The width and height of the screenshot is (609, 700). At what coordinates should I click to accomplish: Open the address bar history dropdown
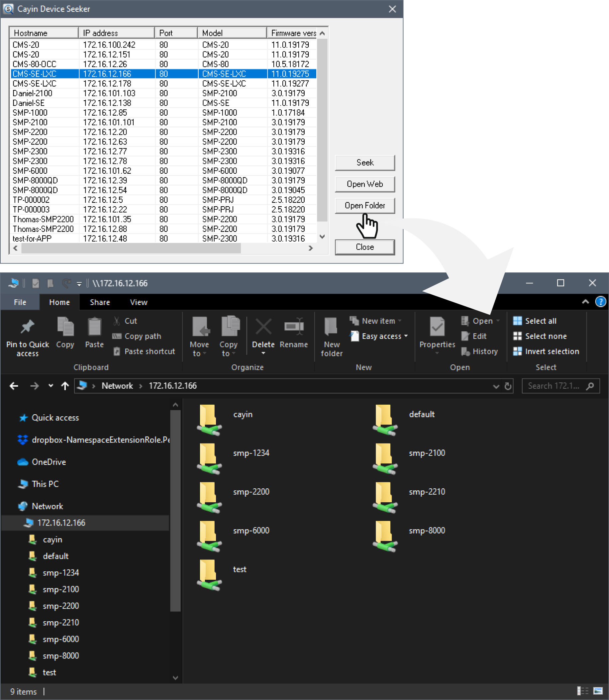tap(496, 386)
